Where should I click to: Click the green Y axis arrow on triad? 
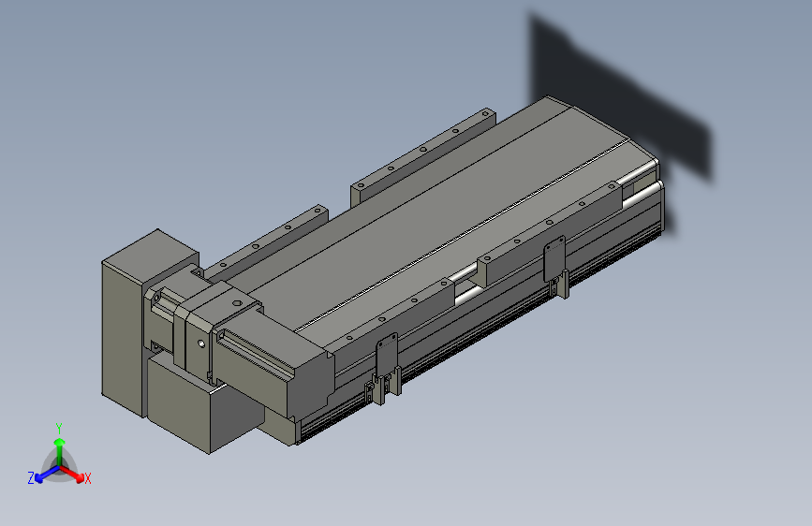[x=60, y=451]
